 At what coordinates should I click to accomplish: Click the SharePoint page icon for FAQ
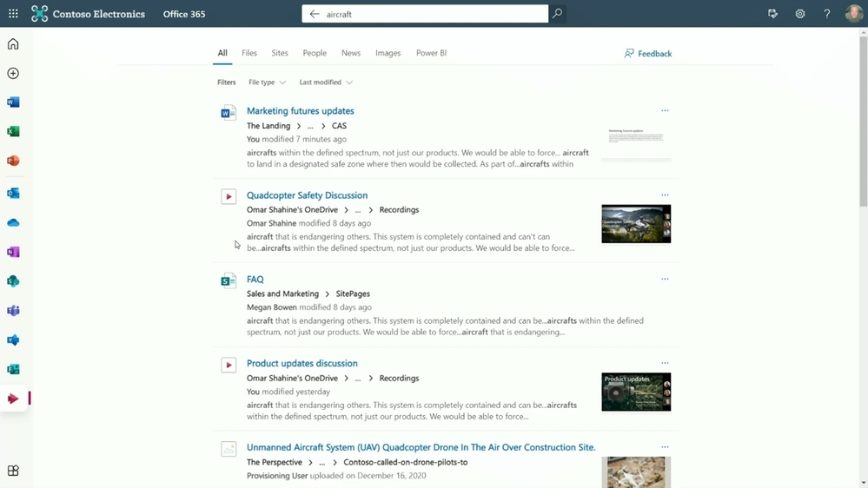coord(229,281)
